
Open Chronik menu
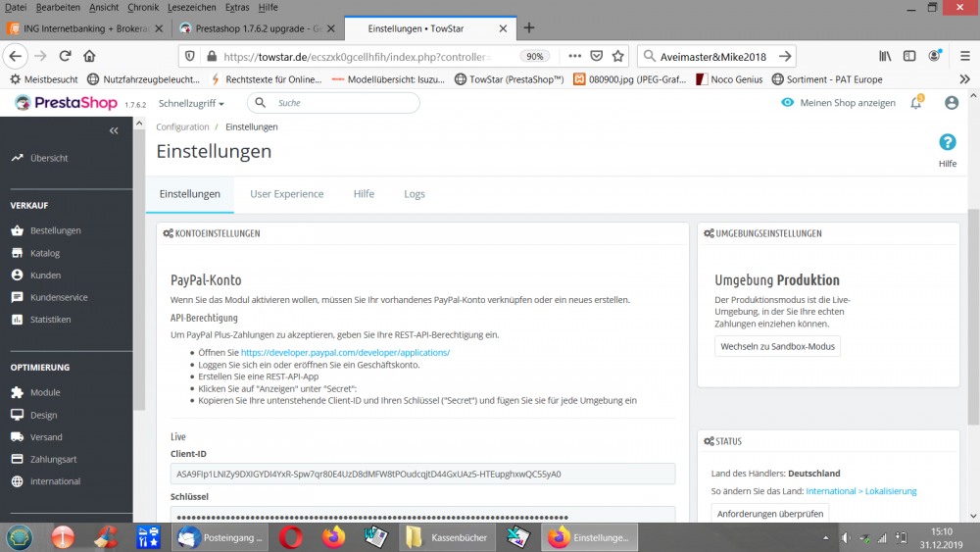pyautogui.click(x=143, y=8)
